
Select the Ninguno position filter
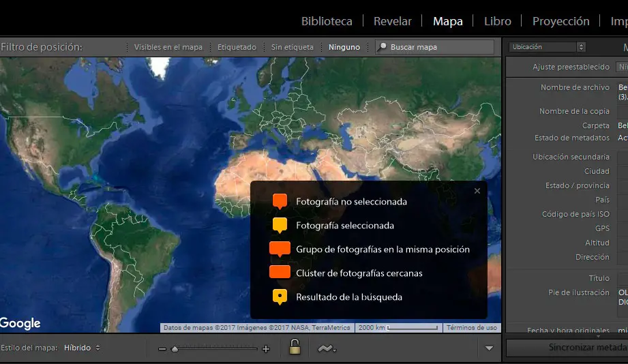(x=344, y=47)
